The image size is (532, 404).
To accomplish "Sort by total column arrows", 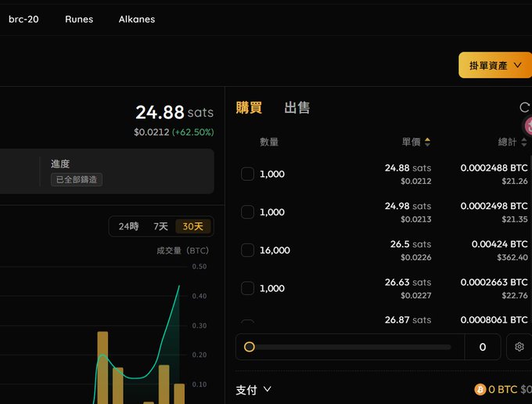I will point(524,142).
